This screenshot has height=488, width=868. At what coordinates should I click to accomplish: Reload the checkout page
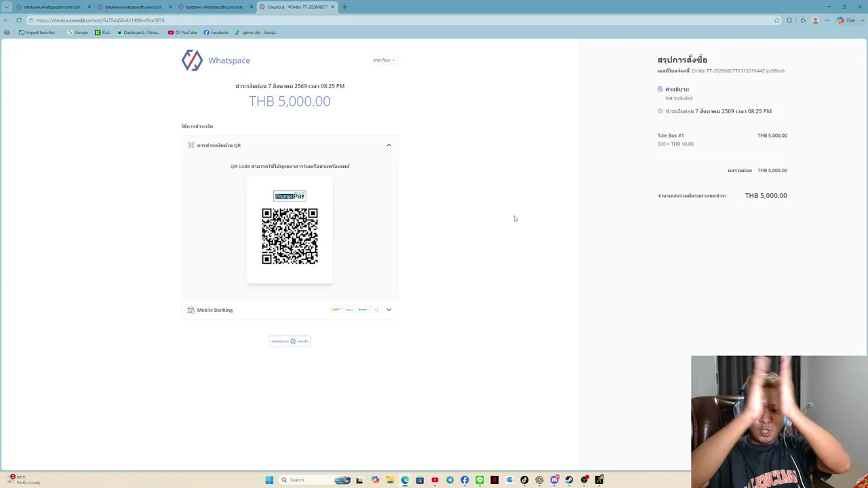click(19, 20)
